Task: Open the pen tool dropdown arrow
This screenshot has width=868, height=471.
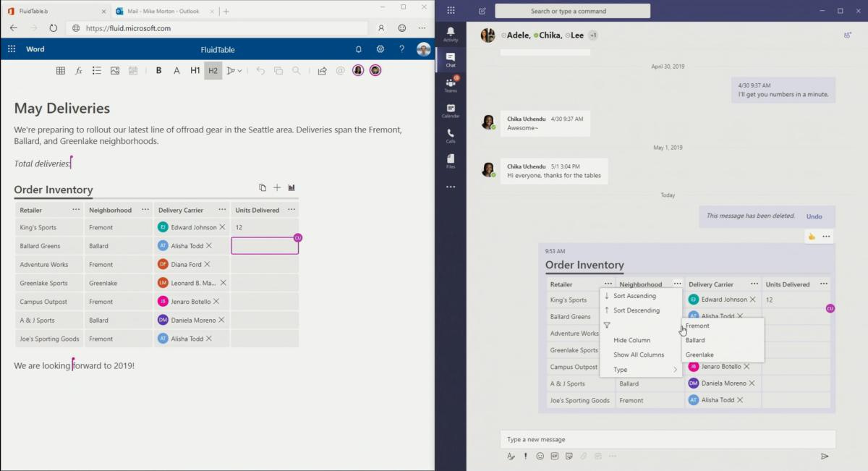Action: (x=239, y=70)
